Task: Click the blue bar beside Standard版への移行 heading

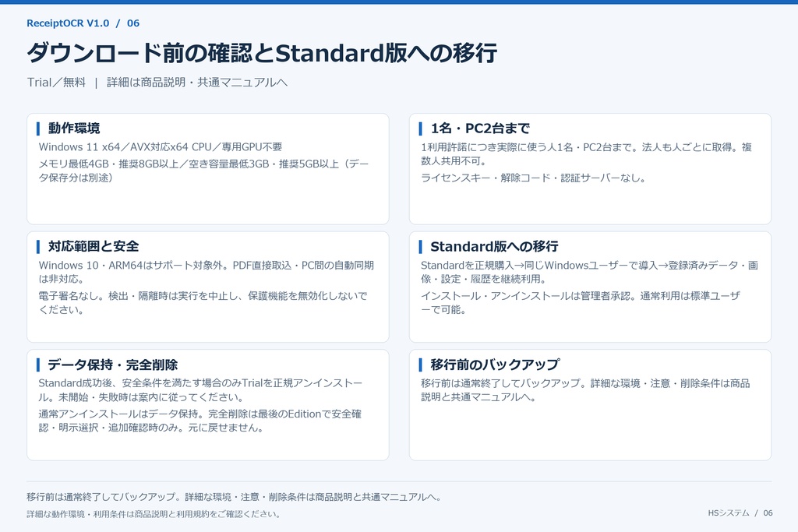Action: click(x=420, y=247)
